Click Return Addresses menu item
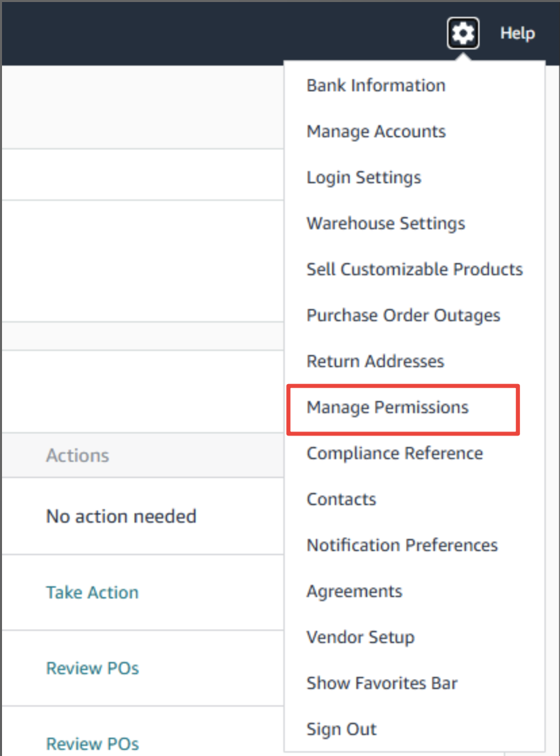Viewport: 560px width, 756px height. tap(375, 362)
